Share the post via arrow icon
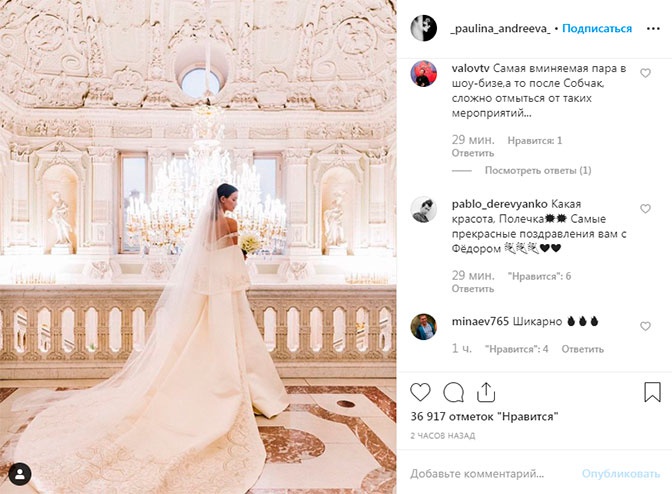672x494 pixels. click(x=486, y=392)
